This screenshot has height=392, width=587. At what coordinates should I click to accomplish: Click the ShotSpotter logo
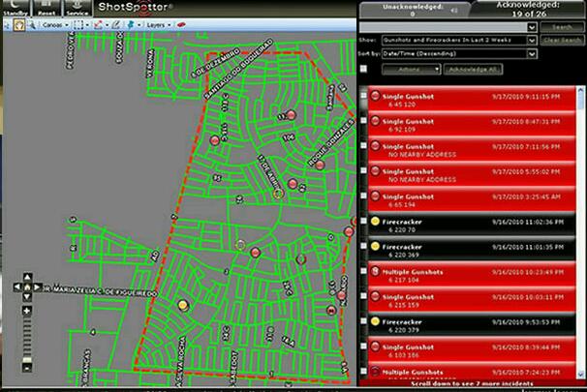(x=136, y=8)
